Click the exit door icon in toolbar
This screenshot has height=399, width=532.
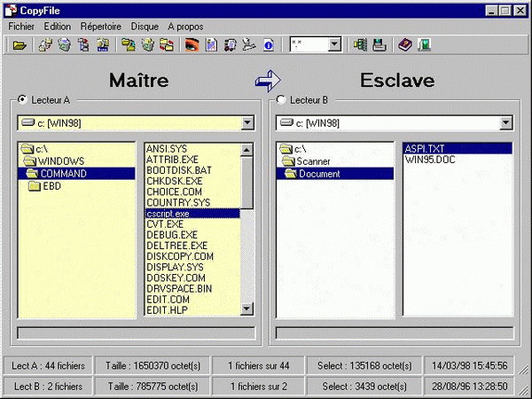pos(425,44)
